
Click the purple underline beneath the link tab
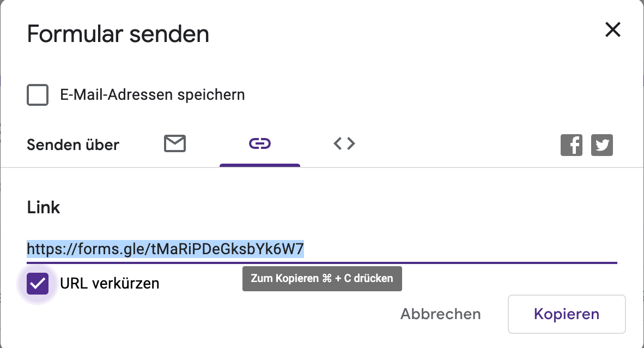point(260,165)
